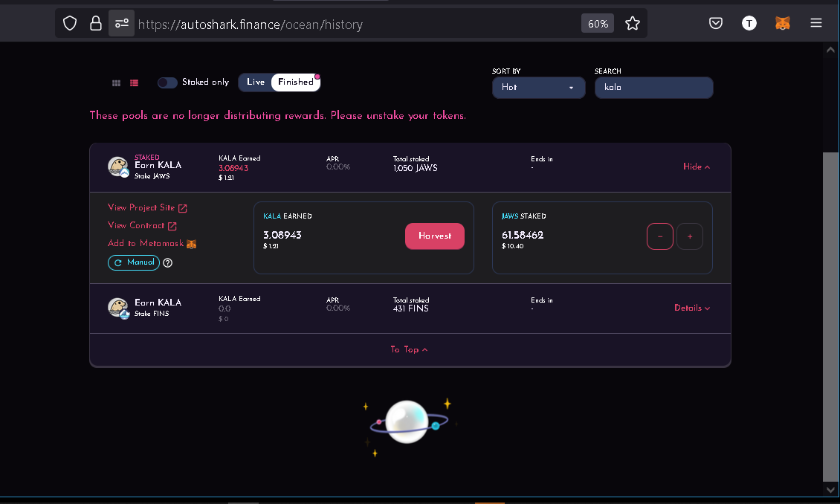Open the site permissions icon in the address bar

122,24
